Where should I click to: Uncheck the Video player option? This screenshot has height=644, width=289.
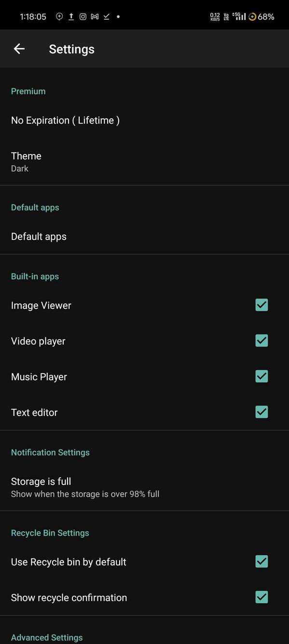coord(261,341)
